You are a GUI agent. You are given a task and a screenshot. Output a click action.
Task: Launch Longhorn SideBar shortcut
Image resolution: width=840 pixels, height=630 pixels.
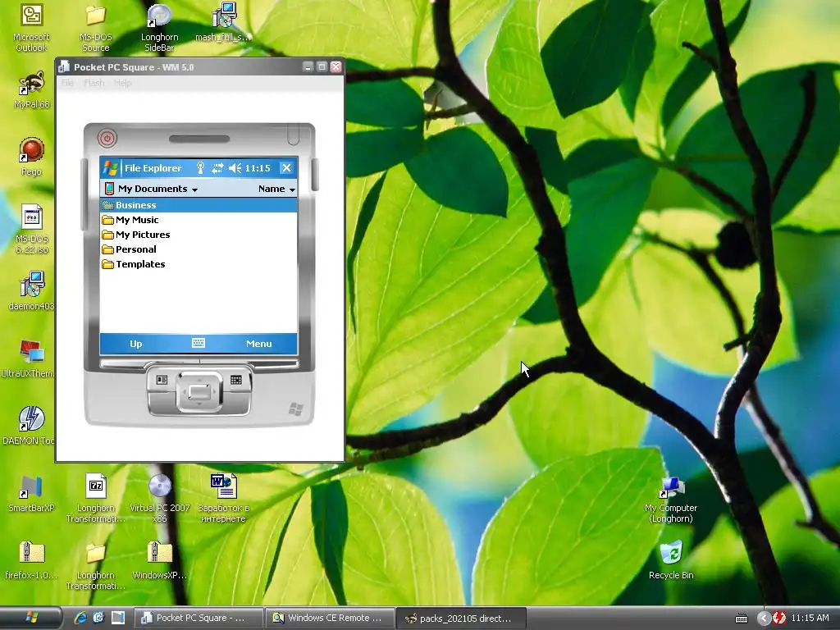point(159,28)
